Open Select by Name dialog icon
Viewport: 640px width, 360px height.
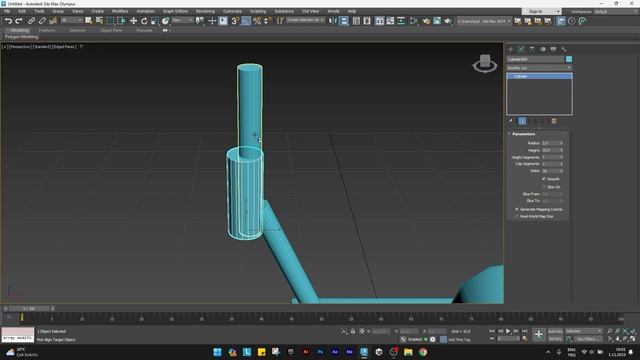click(99, 21)
